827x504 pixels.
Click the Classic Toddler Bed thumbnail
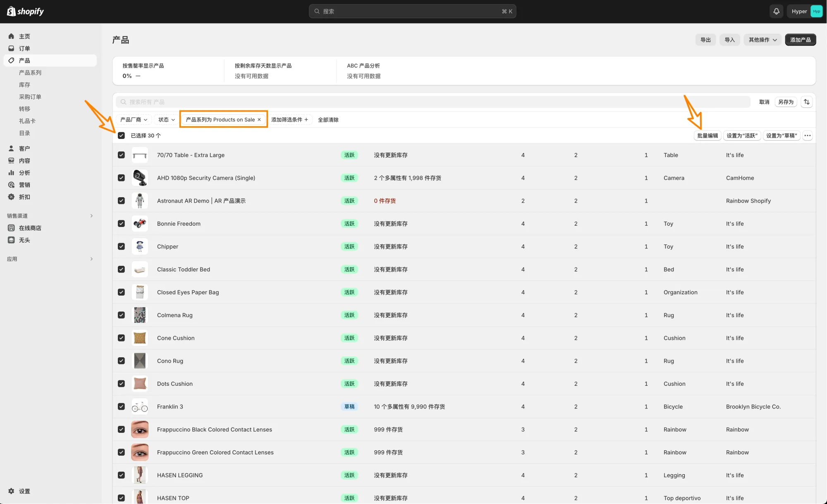coord(140,270)
